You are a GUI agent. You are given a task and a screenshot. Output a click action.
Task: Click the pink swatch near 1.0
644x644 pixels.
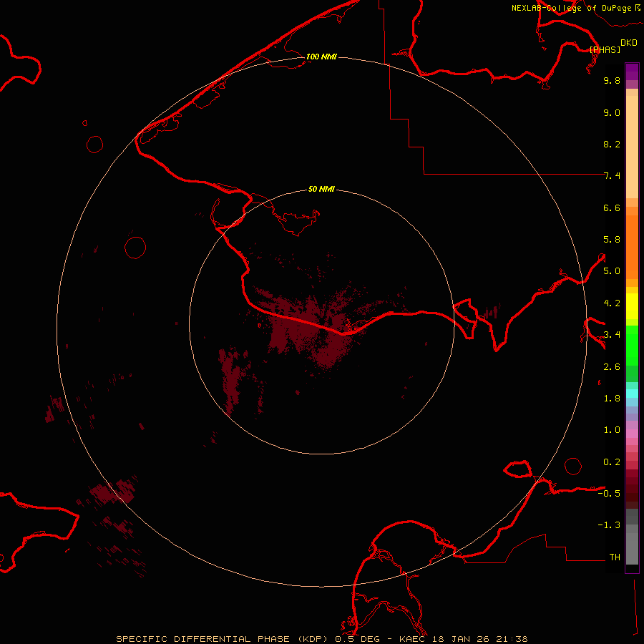[x=632, y=431]
